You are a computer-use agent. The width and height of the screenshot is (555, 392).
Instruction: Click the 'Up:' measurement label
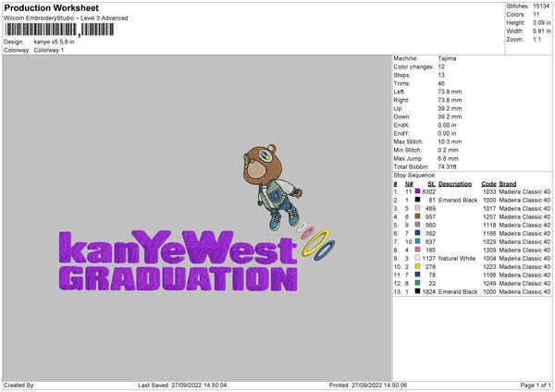[398, 108]
